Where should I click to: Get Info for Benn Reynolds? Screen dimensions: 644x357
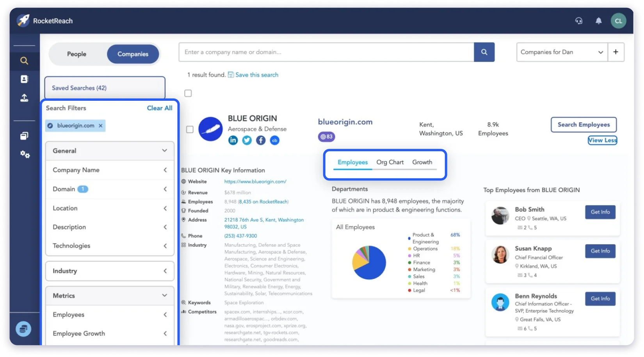(600, 299)
